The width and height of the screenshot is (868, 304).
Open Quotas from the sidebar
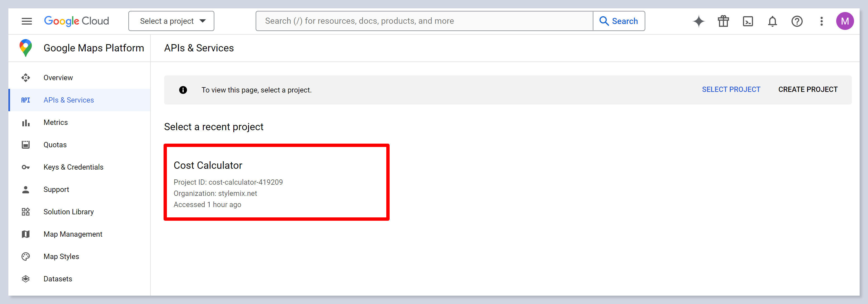pos(55,145)
